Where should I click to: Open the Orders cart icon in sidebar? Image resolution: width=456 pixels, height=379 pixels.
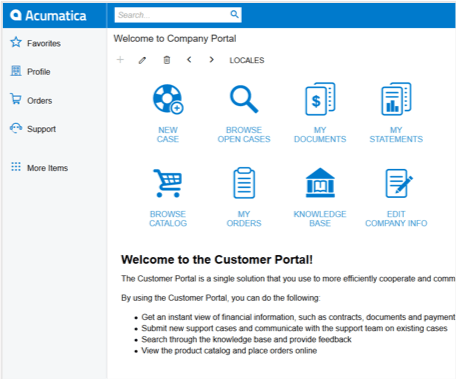[x=16, y=99]
